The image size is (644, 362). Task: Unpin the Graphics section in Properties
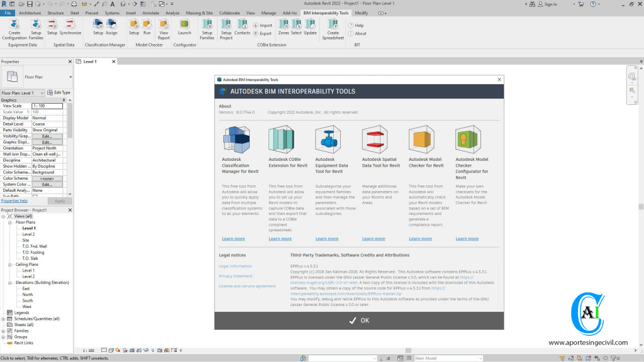(x=64, y=100)
